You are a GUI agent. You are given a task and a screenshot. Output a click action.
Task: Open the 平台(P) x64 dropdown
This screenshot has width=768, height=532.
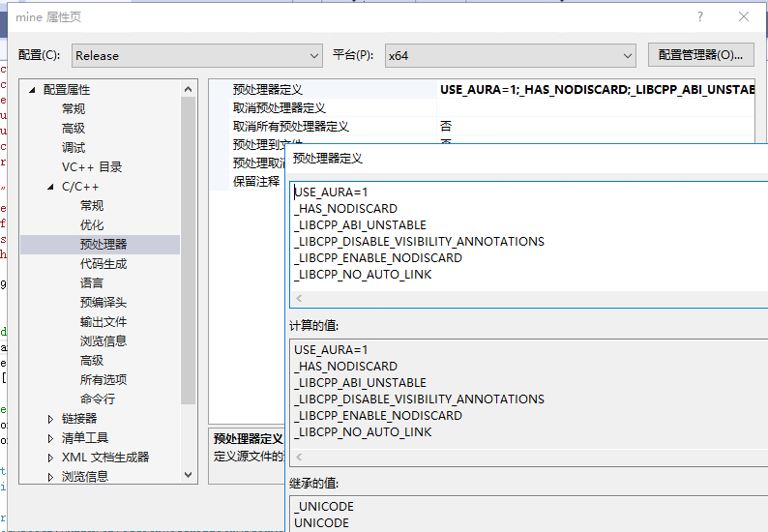click(x=511, y=55)
